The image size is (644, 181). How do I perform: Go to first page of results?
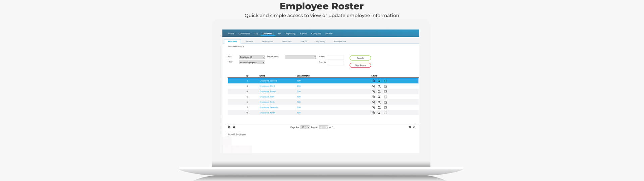tap(229, 127)
